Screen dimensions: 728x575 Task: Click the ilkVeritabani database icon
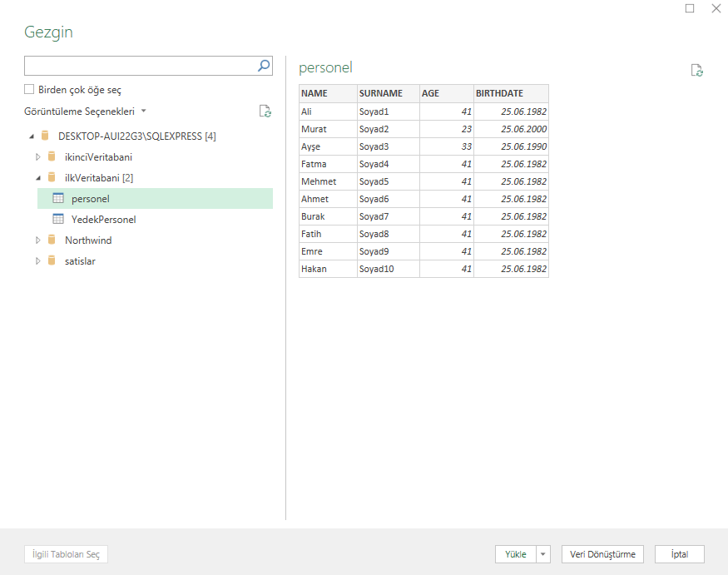[52, 177]
